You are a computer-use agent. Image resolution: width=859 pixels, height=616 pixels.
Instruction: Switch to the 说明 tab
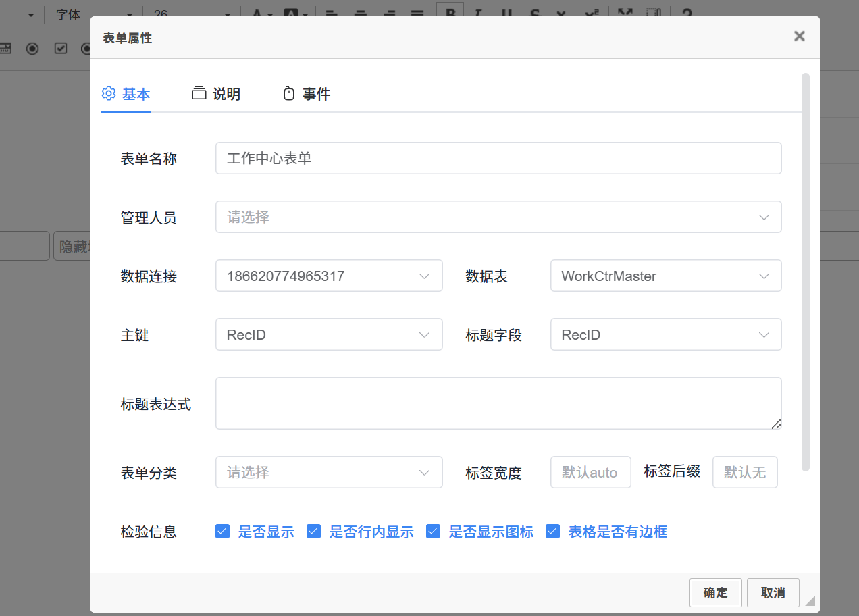pyautogui.click(x=217, y=94)
